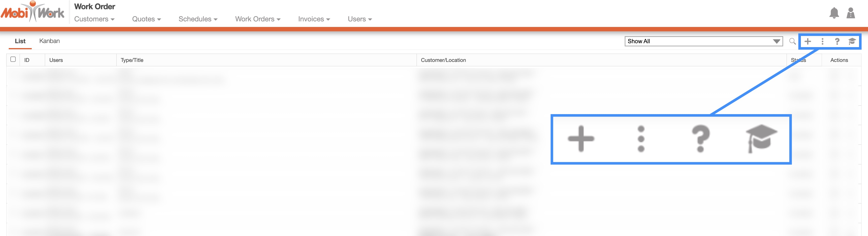The width and height of the screenshot is (868, 236).
Task: Open the Work Orders menu
Action: (x=257, y=19)
